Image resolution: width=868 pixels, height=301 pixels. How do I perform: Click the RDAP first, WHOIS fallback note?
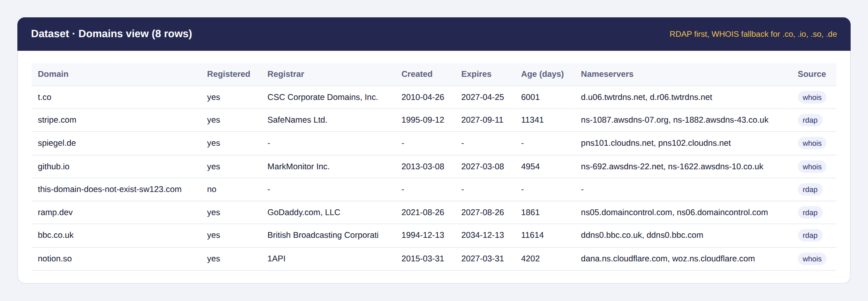point(753,34)
